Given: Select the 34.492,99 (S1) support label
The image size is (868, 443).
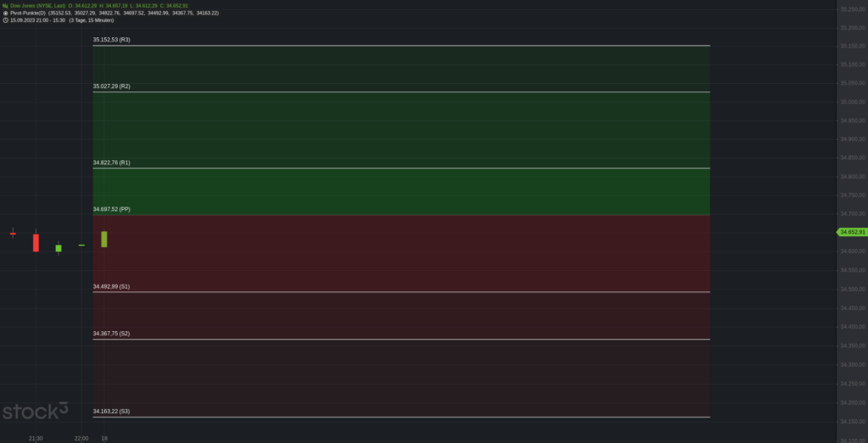Looking at the screenshot, I should click(x=111, y=286).
